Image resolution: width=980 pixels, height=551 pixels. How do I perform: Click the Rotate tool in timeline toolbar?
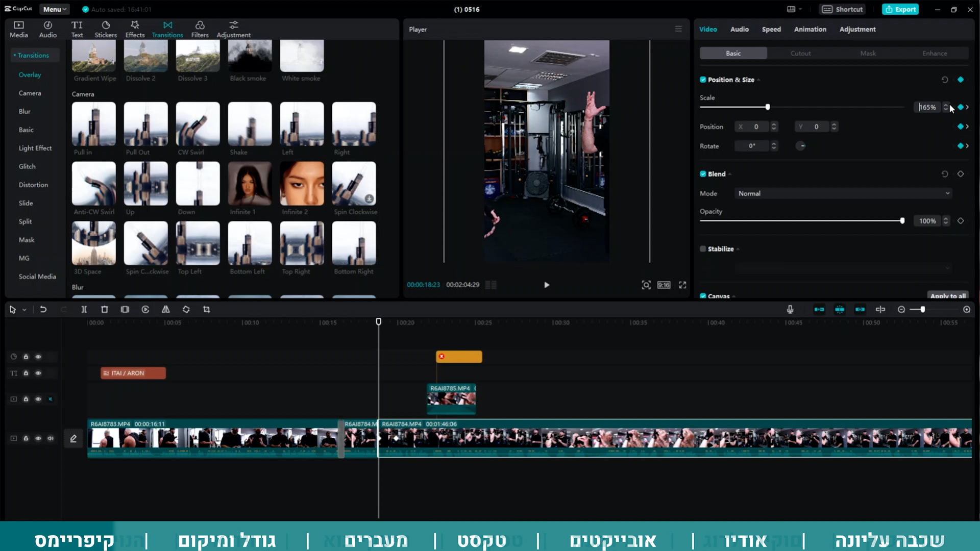(x=186, y=309)
